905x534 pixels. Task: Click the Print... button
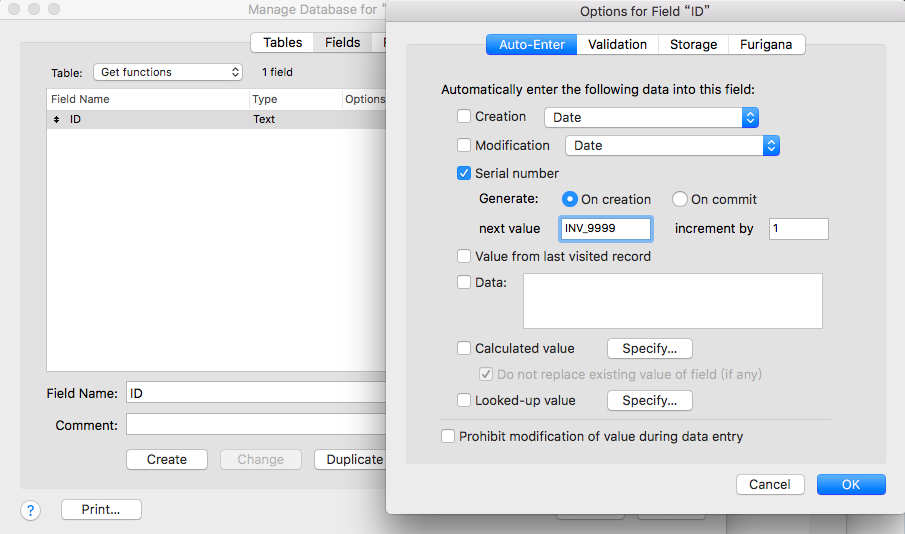(101, 509)
